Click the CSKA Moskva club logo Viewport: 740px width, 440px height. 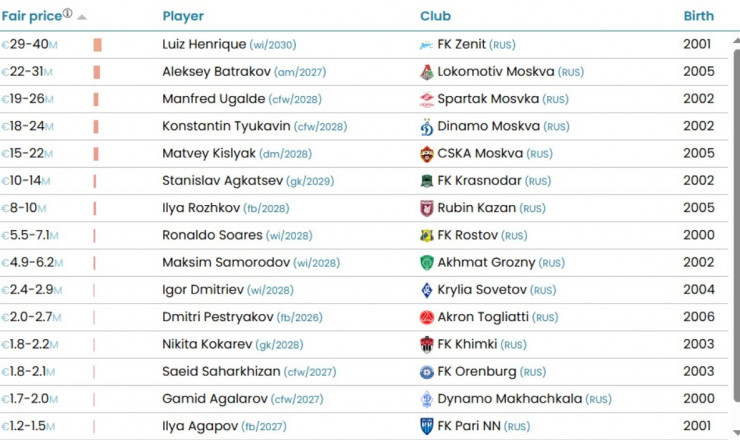427,154
